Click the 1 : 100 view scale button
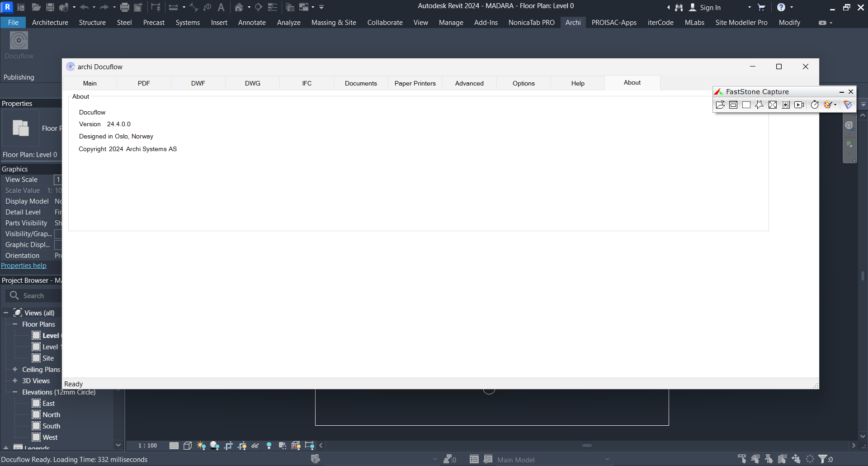Viewport: 868px width, 466px height. pos(147,446)
